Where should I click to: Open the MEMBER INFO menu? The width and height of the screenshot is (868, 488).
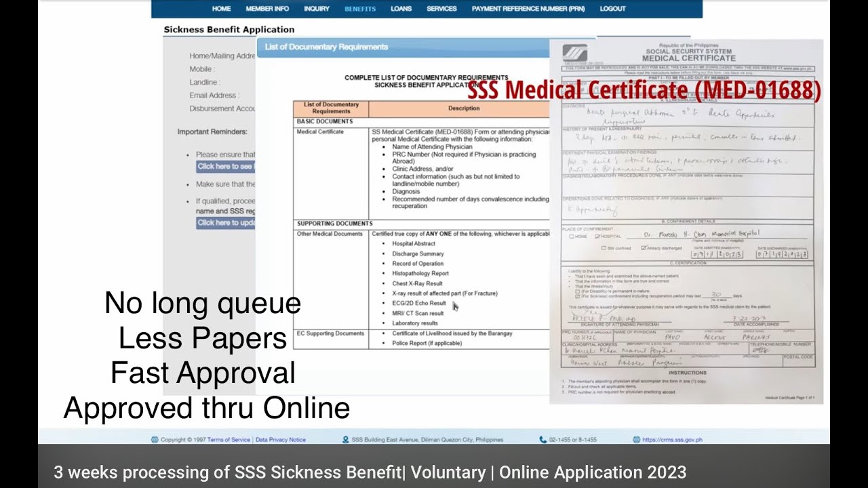coord(267,9)
